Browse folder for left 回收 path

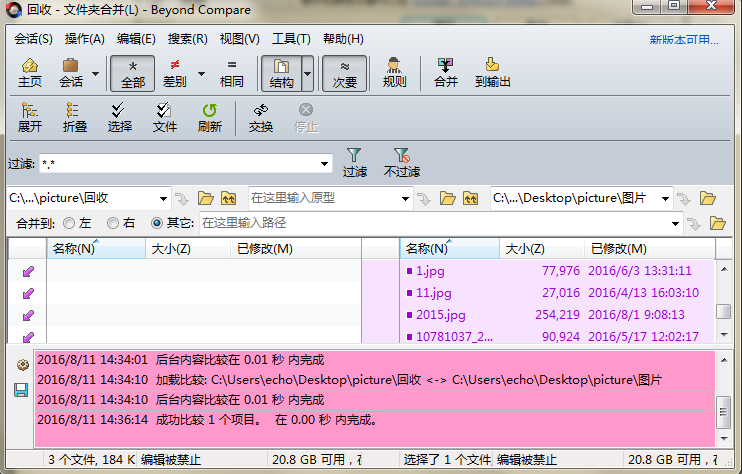(205, 199)
